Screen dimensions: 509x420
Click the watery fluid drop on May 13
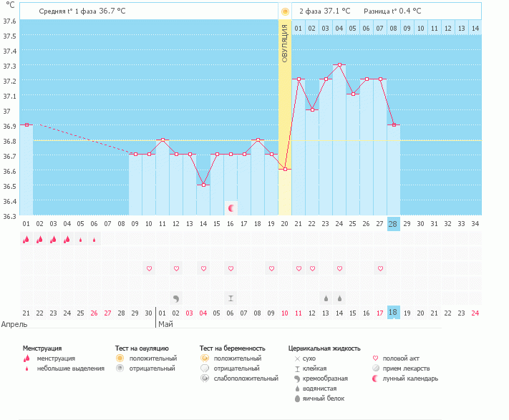326,298
